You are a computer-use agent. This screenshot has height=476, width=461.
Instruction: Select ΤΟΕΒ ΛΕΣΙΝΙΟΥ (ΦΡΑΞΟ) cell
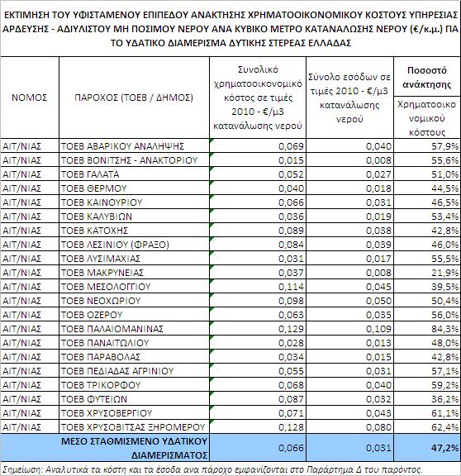[x=134, y=245]
